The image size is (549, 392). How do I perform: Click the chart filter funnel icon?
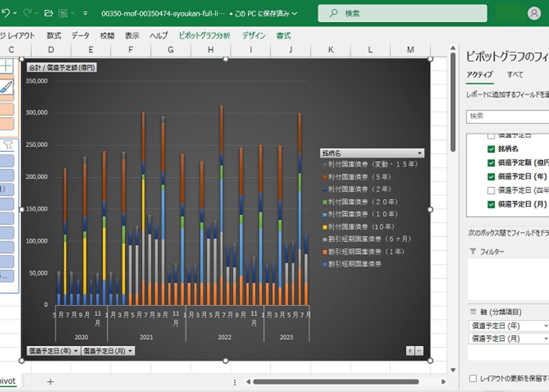8,144
